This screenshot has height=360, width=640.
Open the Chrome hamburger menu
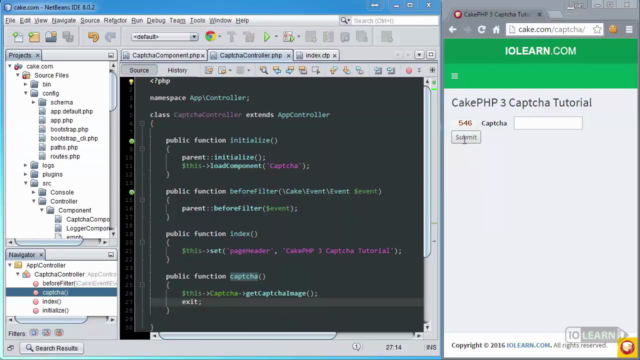pos(629,29)
